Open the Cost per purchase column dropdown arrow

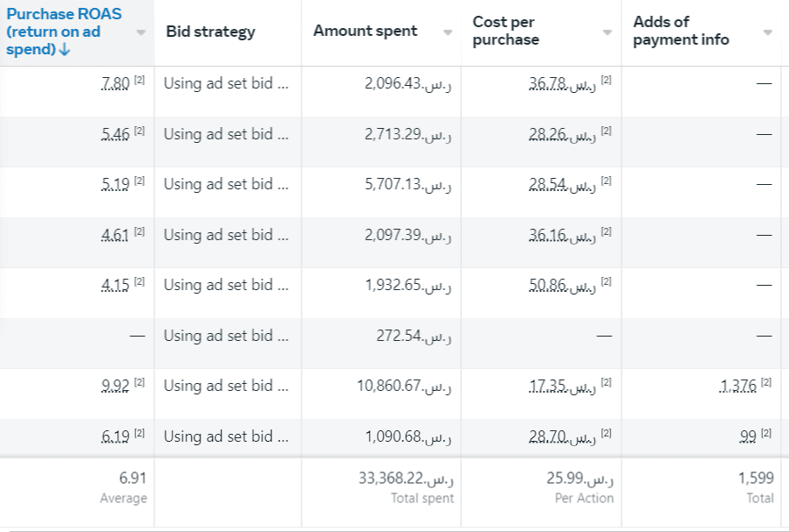607,32
